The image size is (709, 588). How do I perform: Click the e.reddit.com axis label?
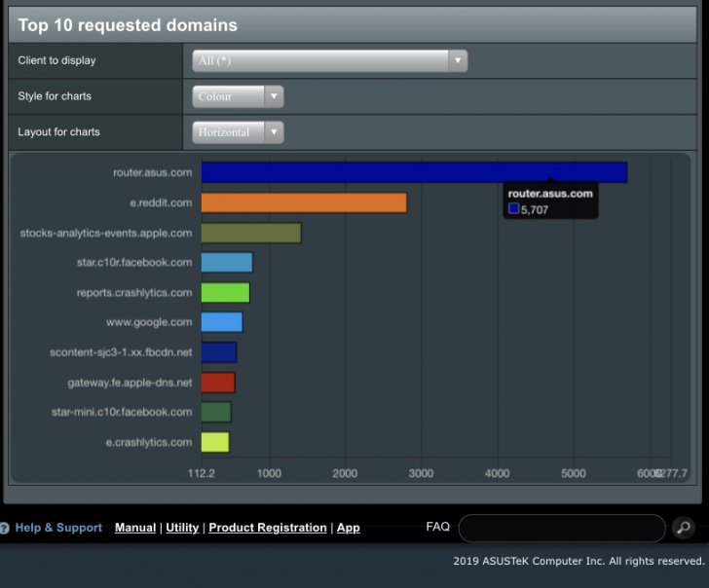[x=161, y=202]
